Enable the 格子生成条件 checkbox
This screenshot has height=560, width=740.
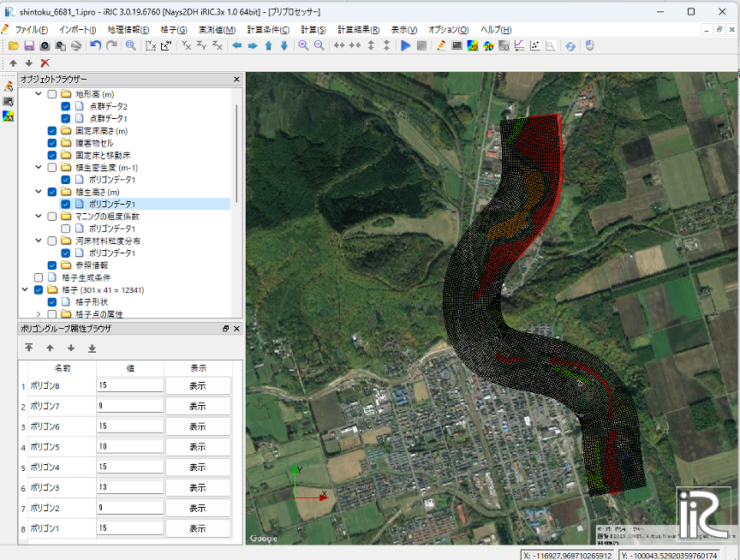pyautogui.click(x=39, y=278)
